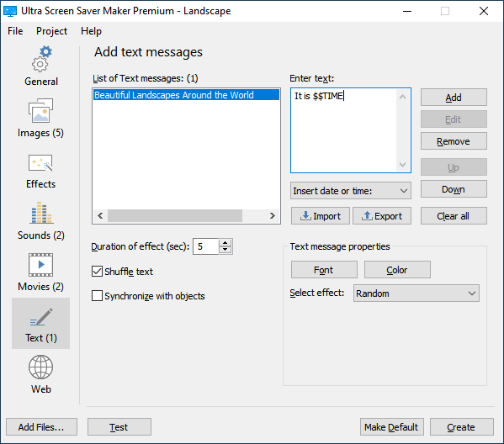
Task: Click the Create button
Action: tap(462, 427)
